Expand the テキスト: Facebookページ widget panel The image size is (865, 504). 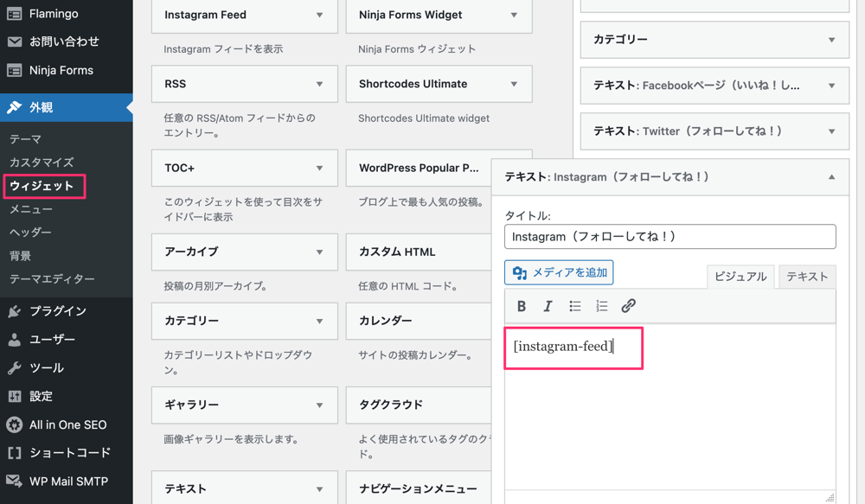(714, 86)
